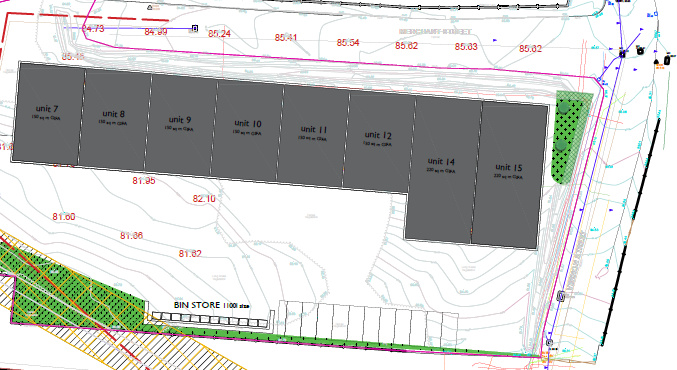This screenshot has height=370, width=677.
Task: Select spot level 81.60
Action: point(64,217)
